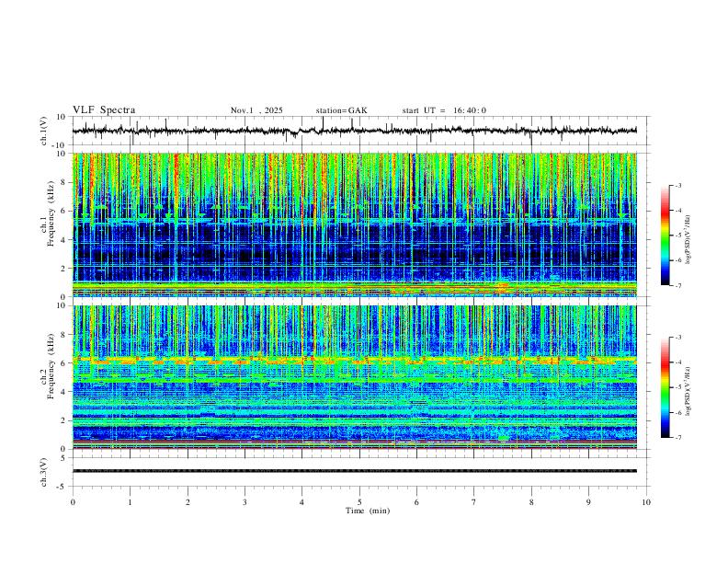This screenshot has width=728, height=563.
Task: Click the "start UT = 16:40:0" header text
Action: point(444,110)
